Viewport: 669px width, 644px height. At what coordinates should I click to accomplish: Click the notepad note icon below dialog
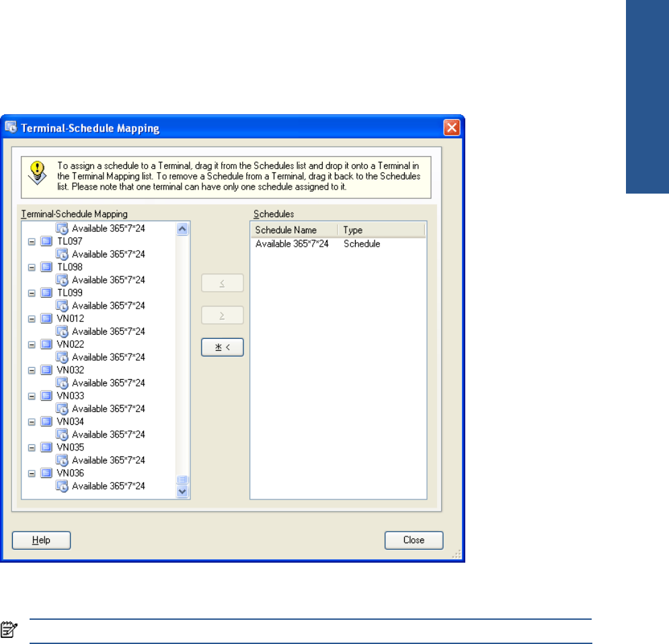tap(9, 629)
